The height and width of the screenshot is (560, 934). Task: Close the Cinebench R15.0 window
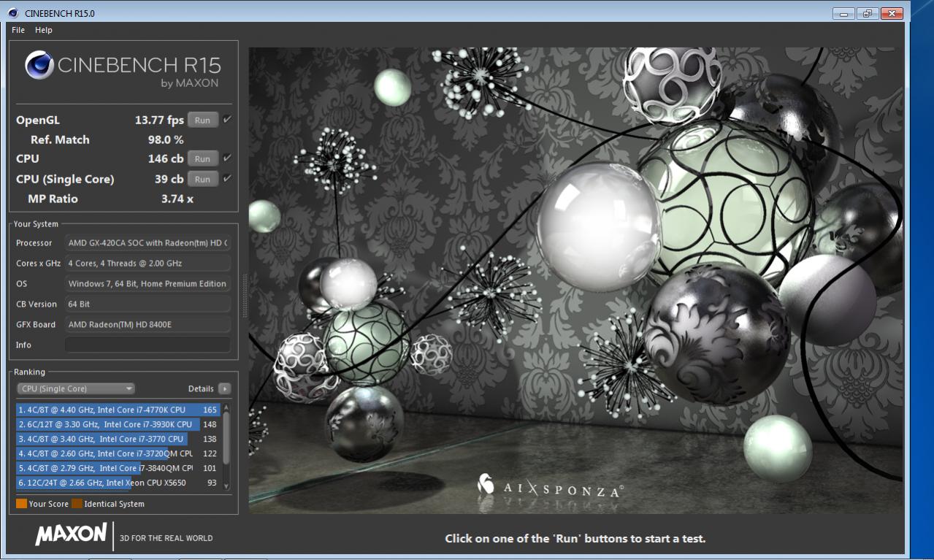pos(892,13)
